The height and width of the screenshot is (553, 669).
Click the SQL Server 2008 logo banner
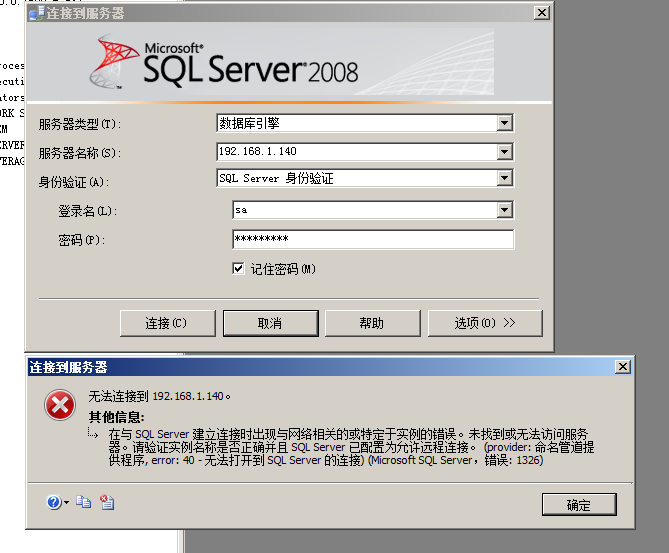tap(291, 62)
